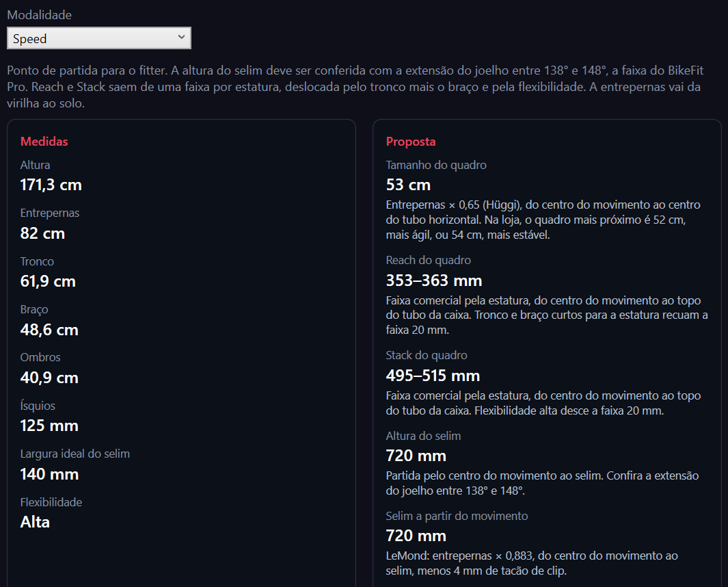Click the Modalidade field label
The width and height of the screenshot is (728, 587).
[40, 15]
